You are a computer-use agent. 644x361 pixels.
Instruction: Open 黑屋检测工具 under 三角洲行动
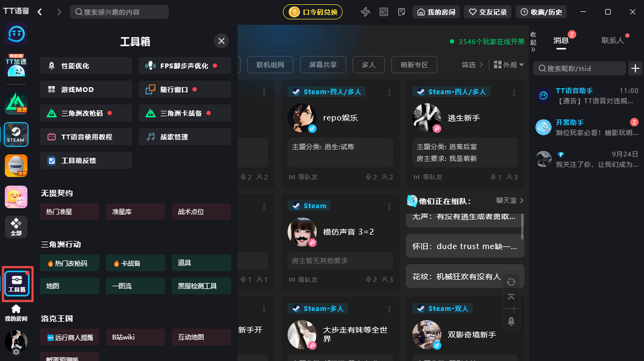tap(201, 286)
